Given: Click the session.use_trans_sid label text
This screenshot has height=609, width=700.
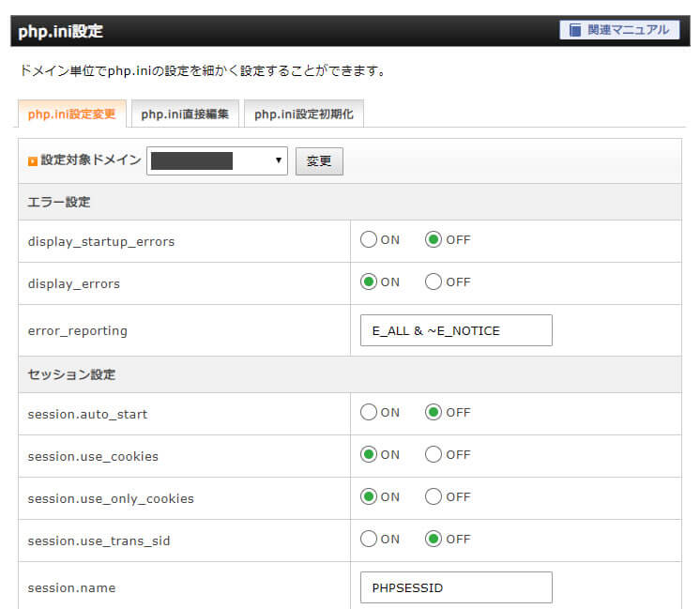Looking at the screenshot, I should (x=99, y=540).
